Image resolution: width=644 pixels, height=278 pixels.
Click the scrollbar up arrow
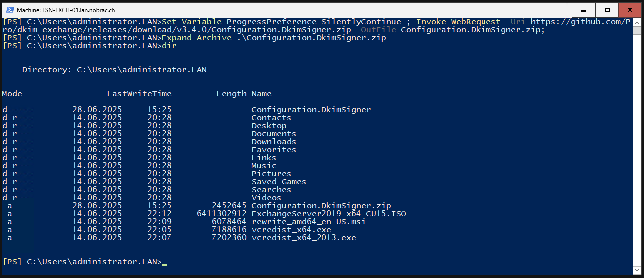point(637,22)
